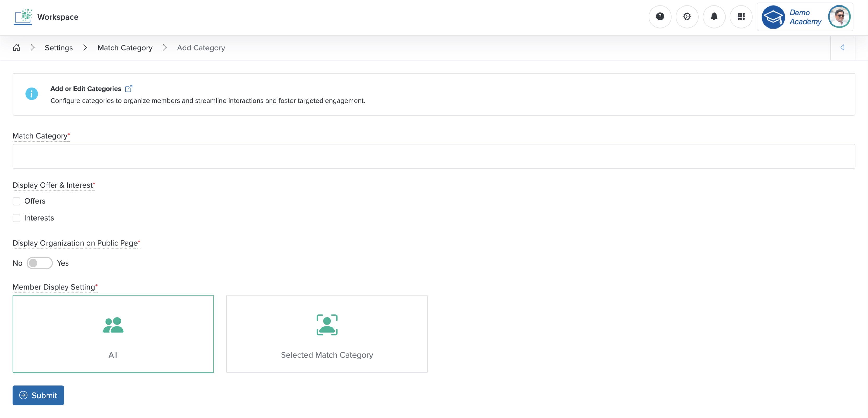Open the Demo Academy graduation cap logo
The height and width of the screenshot is (418, 868).
click(773, 16)
